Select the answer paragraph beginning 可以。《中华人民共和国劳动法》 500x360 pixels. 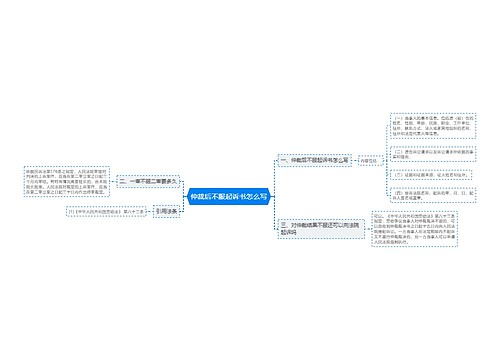pyautogui.click(x=414, y=228)
